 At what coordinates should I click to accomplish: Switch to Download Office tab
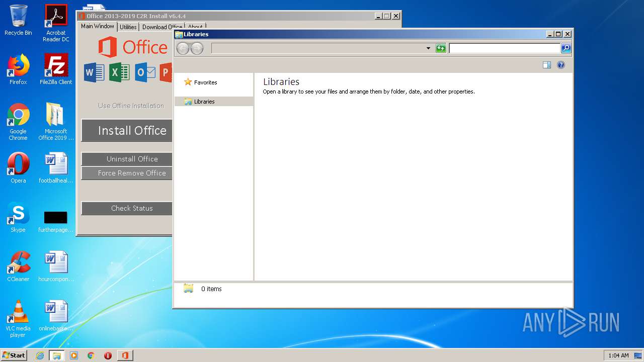(x=162, y=27)
